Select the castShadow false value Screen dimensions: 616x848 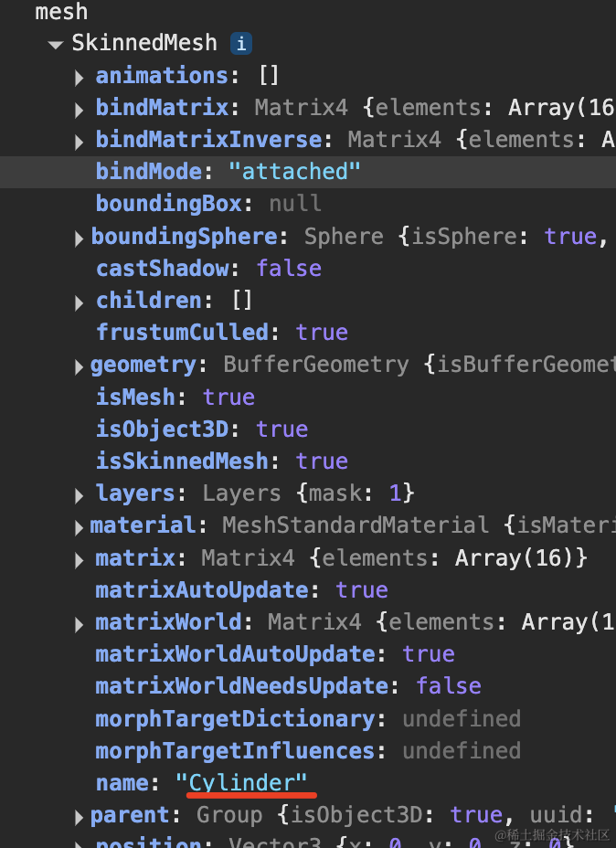(289, 269)
